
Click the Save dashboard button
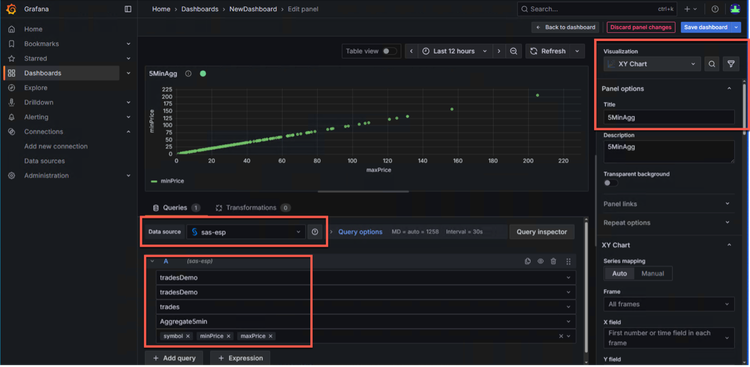pos(706,27)
